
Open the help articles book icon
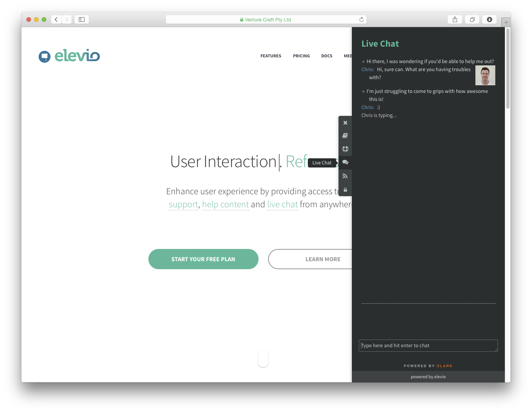pyautogui.click(x=345, y=136)
